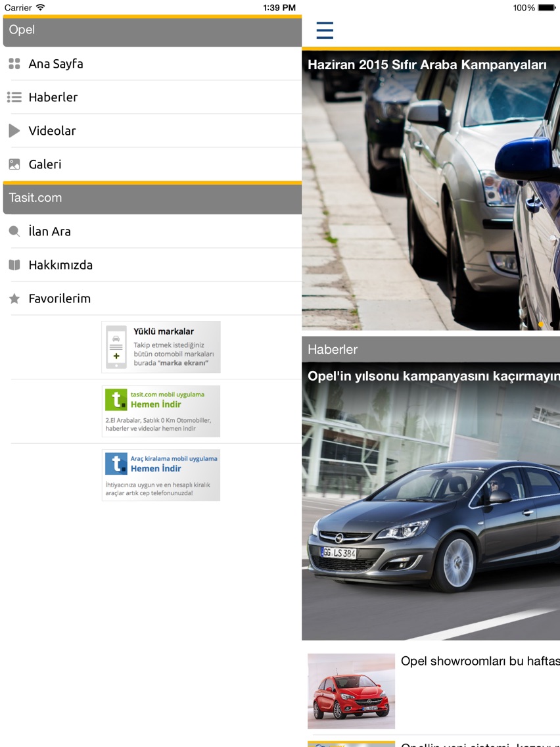The height and width of the screenshot is (747, 560).
Task: Click the Tasit.com section header
Action: [152, 198]
